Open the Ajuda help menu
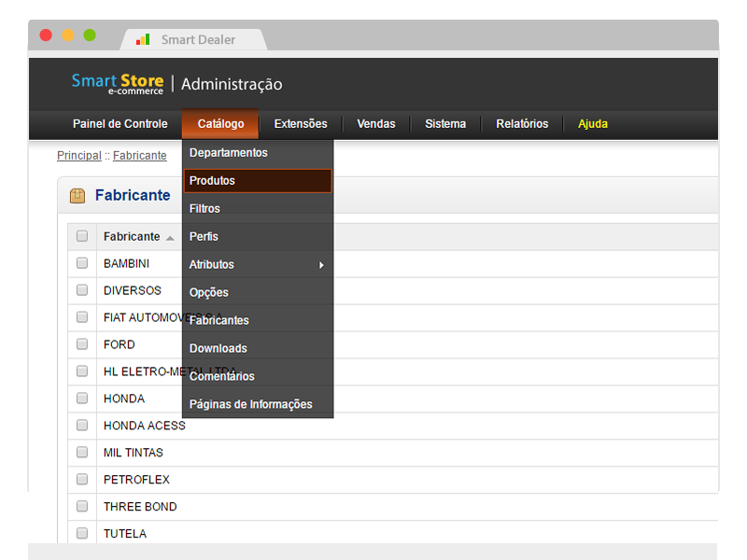This screenshot has width=747, height=560. click(x=593, y=124)
